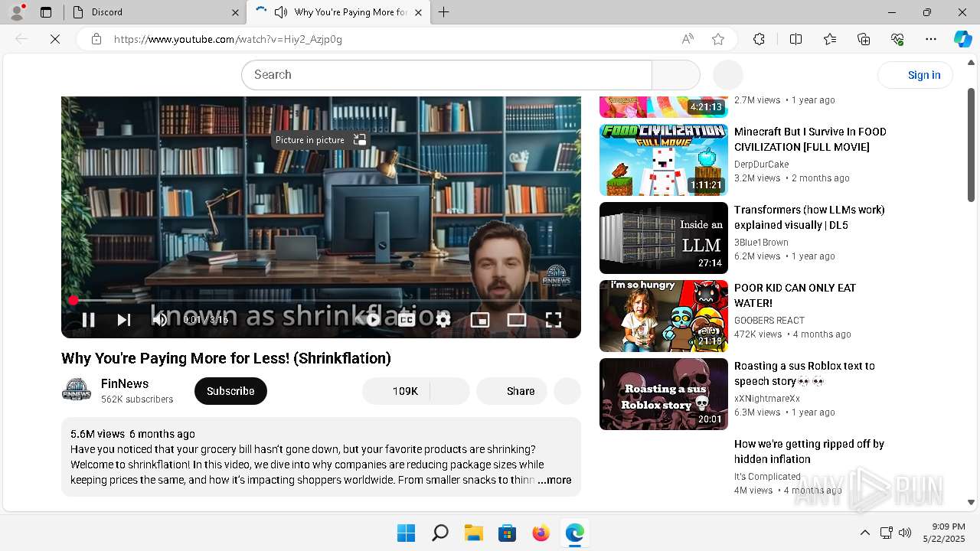Open the player settings gear
Screen dimensions: 980x551
pos(443,320)
